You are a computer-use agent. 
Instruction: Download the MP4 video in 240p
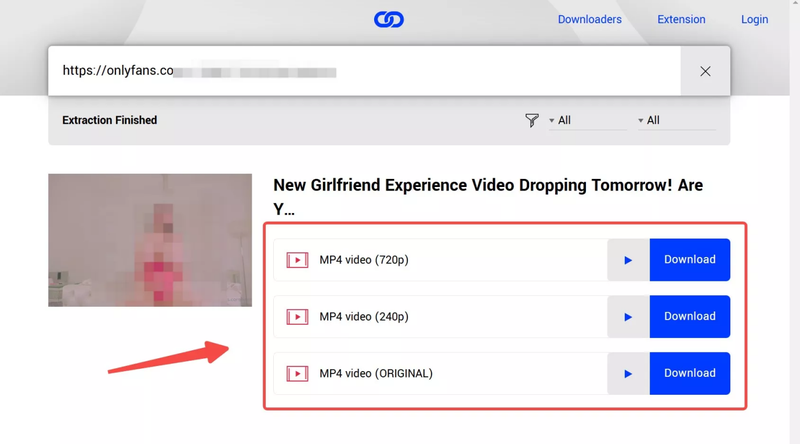[689, 317]
